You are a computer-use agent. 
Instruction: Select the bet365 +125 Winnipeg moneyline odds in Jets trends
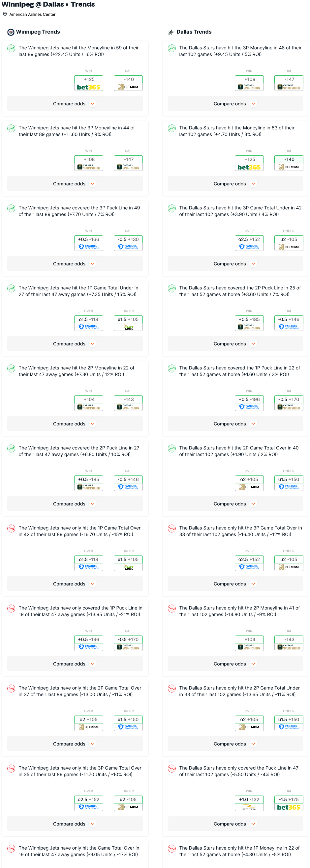89,83
